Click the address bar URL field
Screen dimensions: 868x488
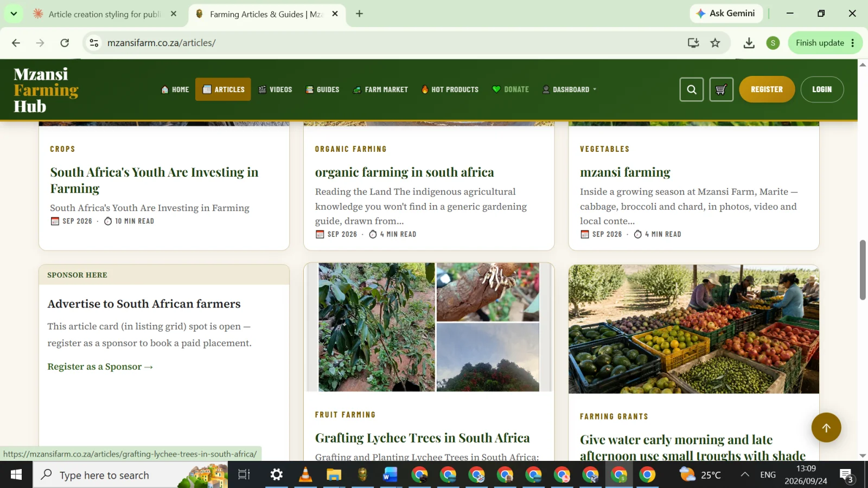tap(391, 43)
